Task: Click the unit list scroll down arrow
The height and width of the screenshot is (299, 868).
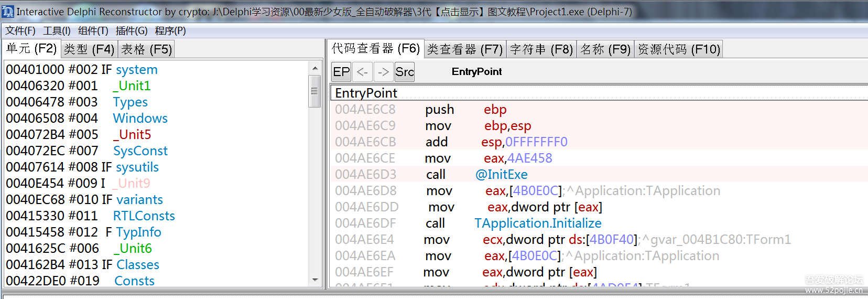Action: tap(314, 280)
